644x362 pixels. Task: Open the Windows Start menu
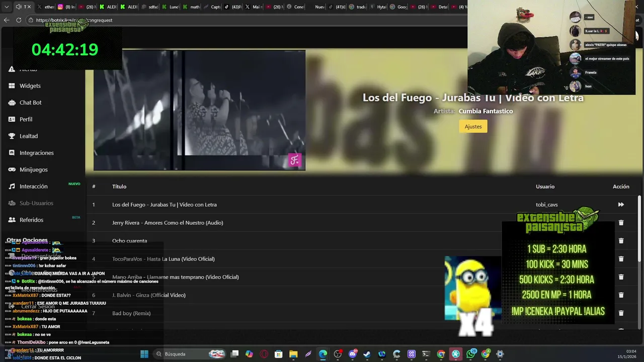tap(144, 354)
